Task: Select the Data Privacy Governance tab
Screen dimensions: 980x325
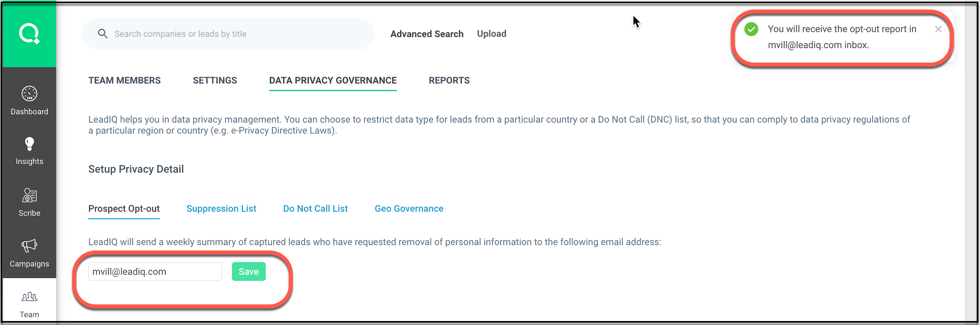Action: click(x=332, y=80)
